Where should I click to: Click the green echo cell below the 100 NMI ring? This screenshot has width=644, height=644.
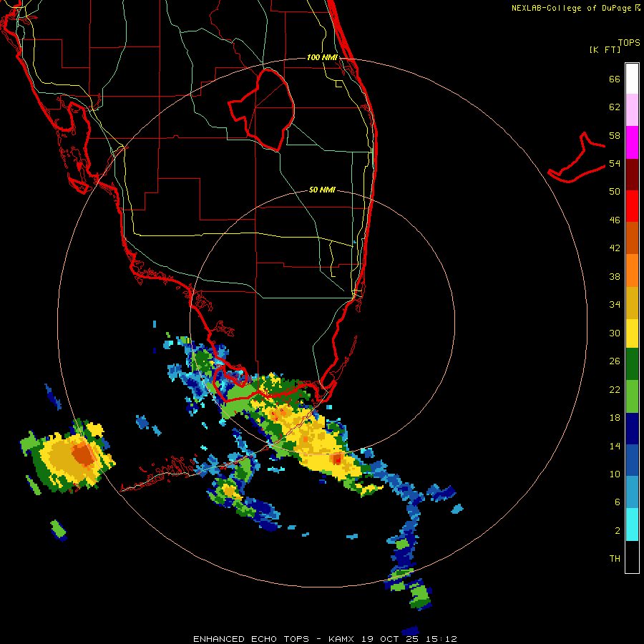420,595
